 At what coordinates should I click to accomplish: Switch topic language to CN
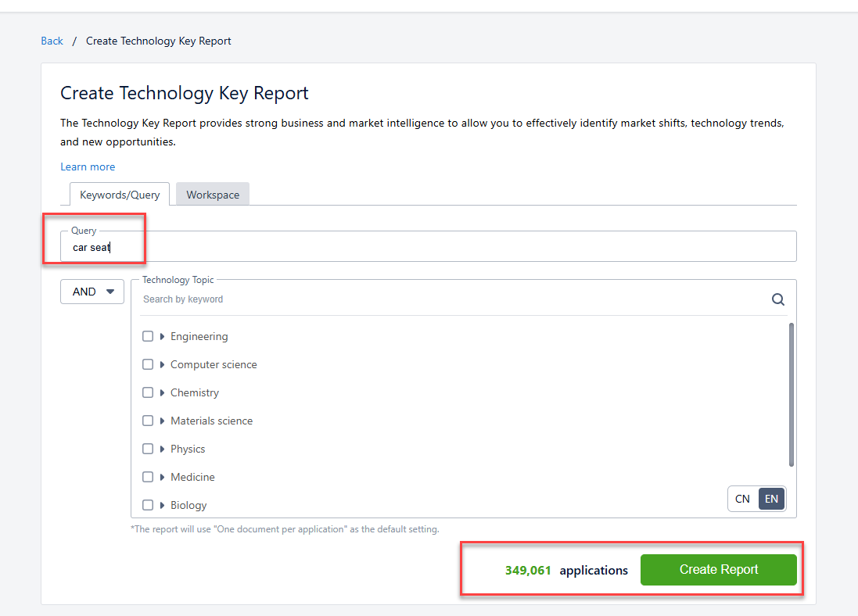[742, 499]
